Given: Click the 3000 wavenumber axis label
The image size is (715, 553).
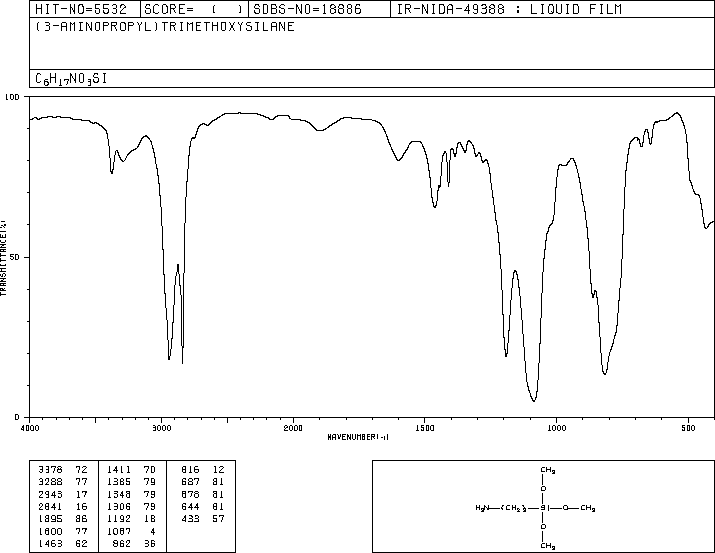Looking at the screenshot, I should click(x=161, y=428).
